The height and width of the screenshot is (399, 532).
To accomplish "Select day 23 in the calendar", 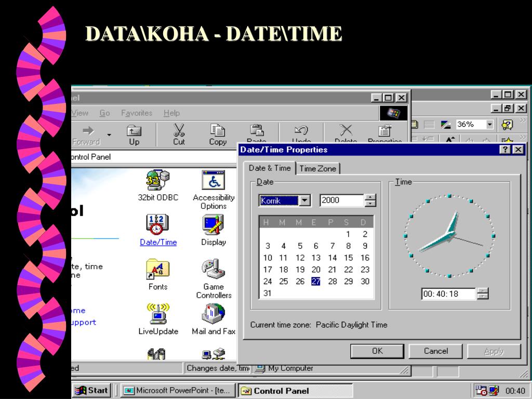I will 365,270.
